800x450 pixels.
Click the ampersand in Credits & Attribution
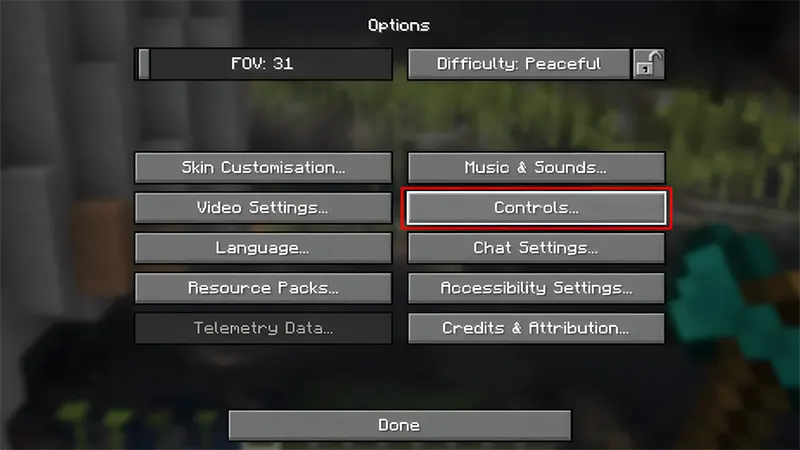click(x=516, y=328)
